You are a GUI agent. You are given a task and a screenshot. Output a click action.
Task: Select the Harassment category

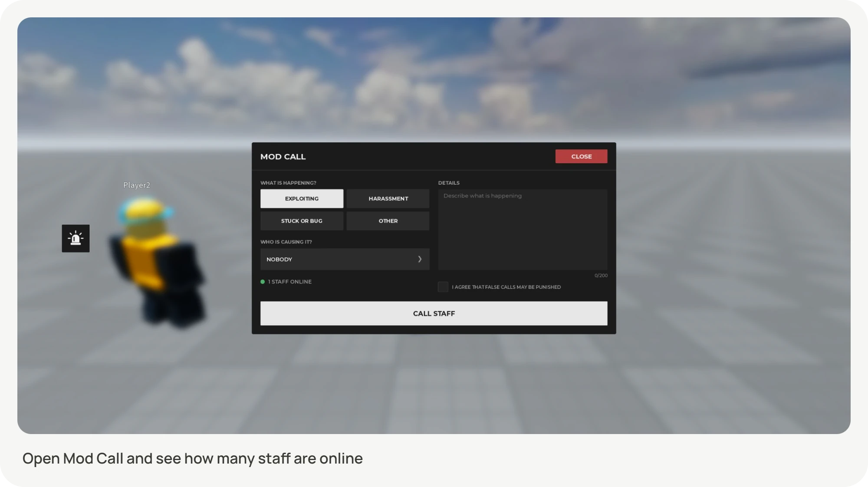click(x=388, y=198)
